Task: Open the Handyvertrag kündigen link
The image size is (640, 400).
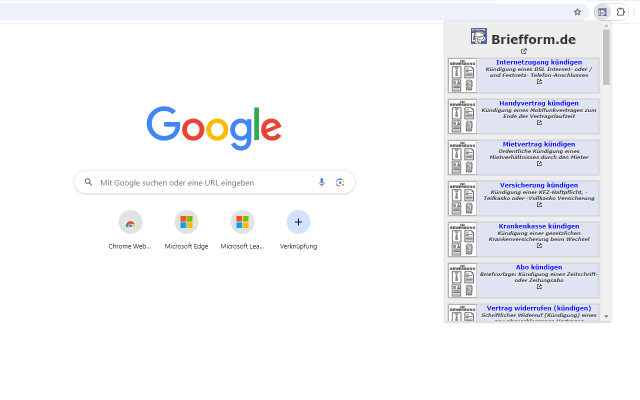Action: click(539, 103)
